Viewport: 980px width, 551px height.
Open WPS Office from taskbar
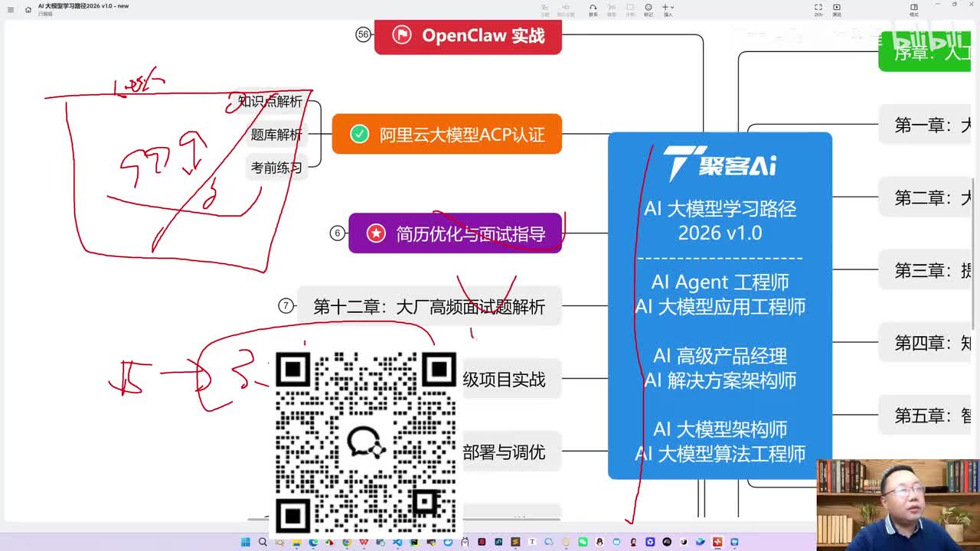tap(364, 542)
